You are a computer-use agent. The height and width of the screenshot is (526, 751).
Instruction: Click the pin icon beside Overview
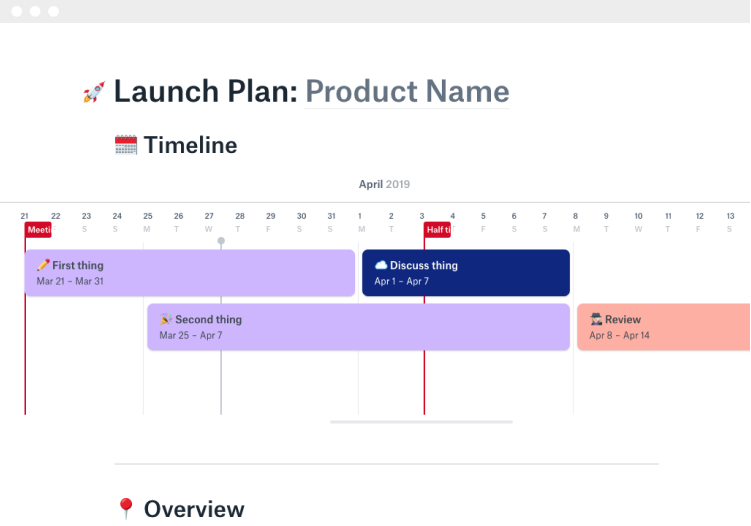125,509
